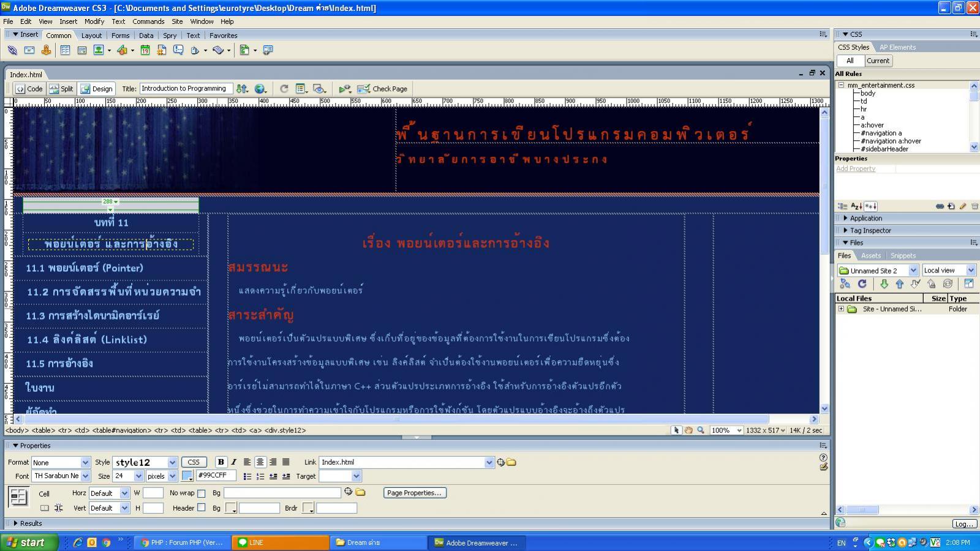Screen dimensions: 980x551
Task: Insert an image from the Common bar
Action: point(98,50)
